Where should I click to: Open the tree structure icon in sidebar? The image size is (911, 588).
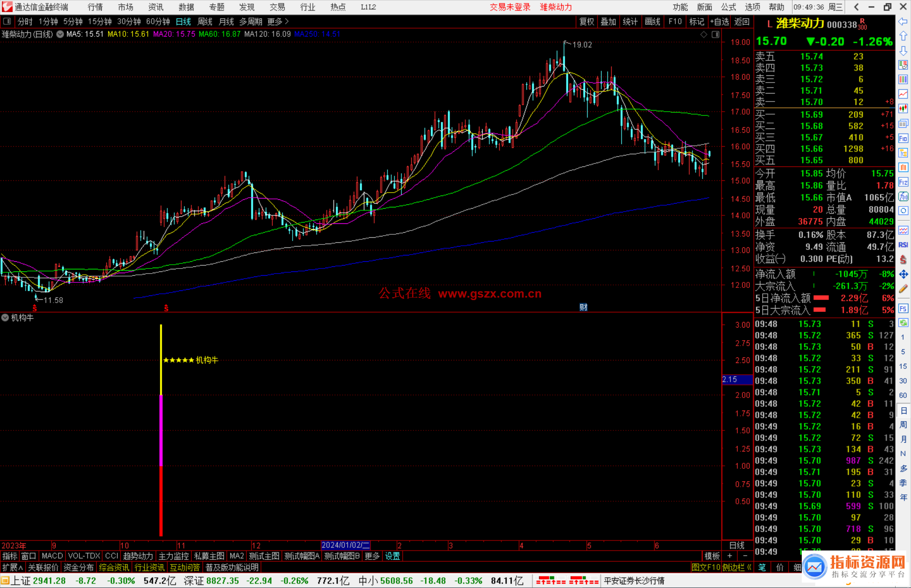[x=903, y=153]
